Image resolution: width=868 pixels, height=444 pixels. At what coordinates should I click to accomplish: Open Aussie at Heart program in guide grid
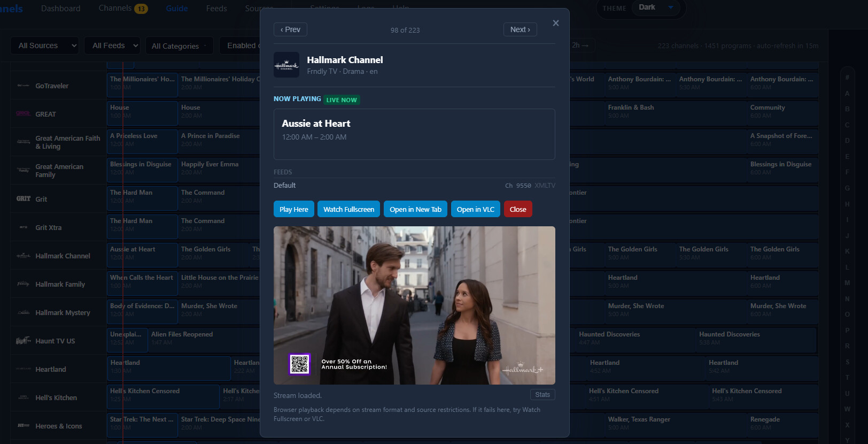(x=142, y=255)
